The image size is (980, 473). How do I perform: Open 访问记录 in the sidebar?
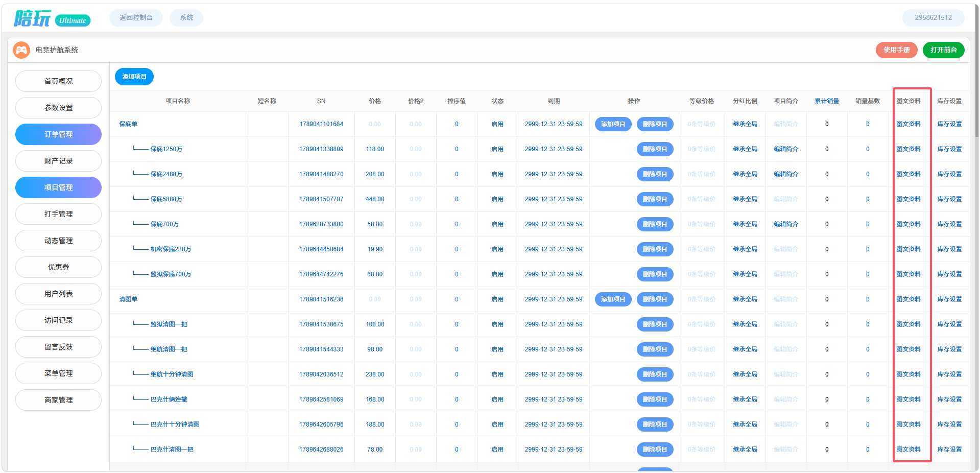58,320
